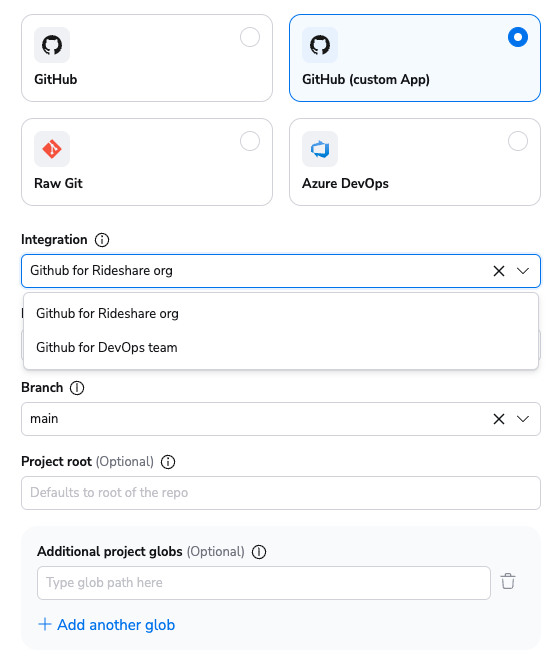Open the Integration info tooltip icon
This screenshot has height=661, width=558.
point(102,240)
